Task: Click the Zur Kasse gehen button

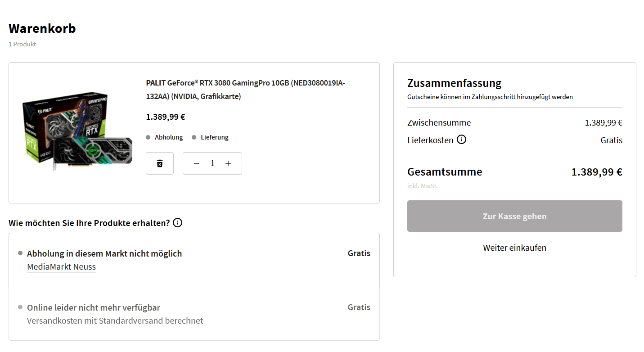Action: [x=515, y=216]
